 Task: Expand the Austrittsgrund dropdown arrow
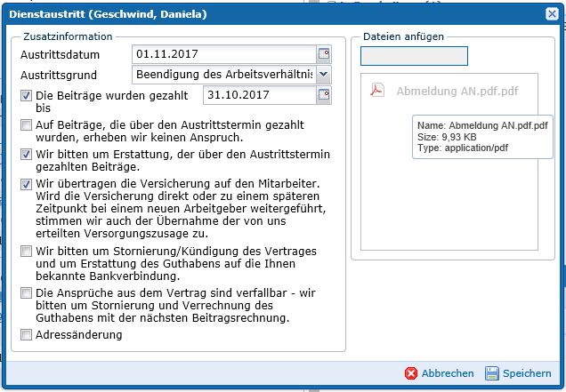tap(322, 75)
